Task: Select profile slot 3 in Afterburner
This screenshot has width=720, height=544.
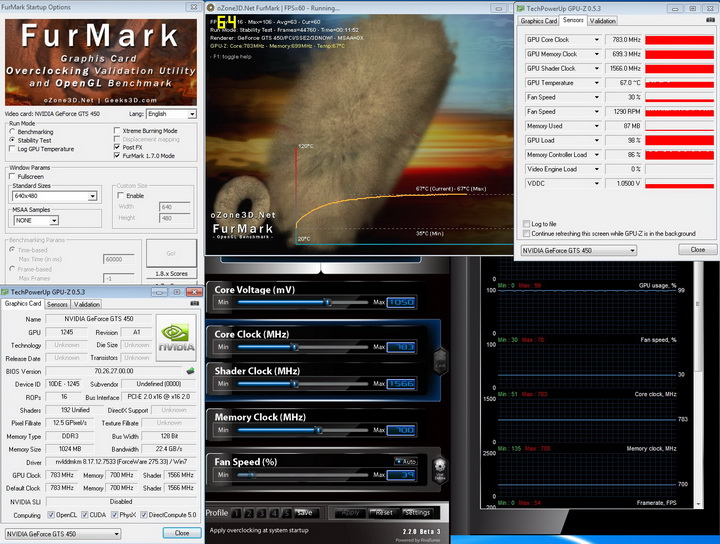Action: 260,512
